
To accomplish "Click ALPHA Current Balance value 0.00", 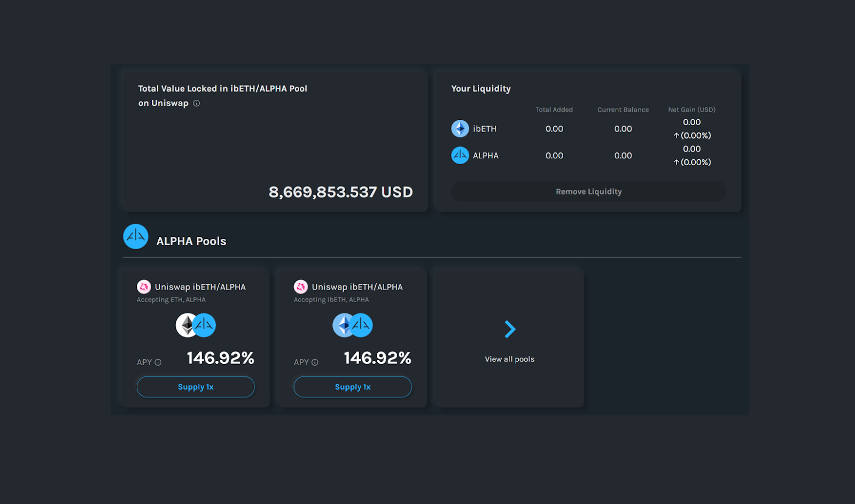I will (x=623, y=156).
